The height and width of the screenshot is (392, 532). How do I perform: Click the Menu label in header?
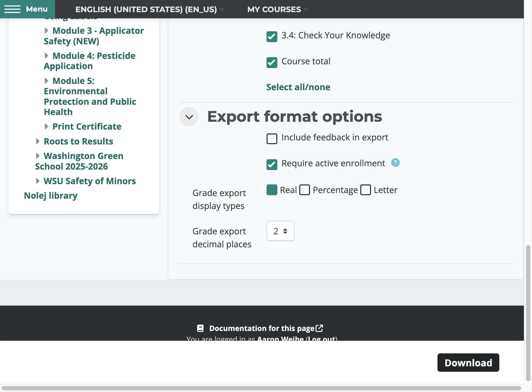37,9
